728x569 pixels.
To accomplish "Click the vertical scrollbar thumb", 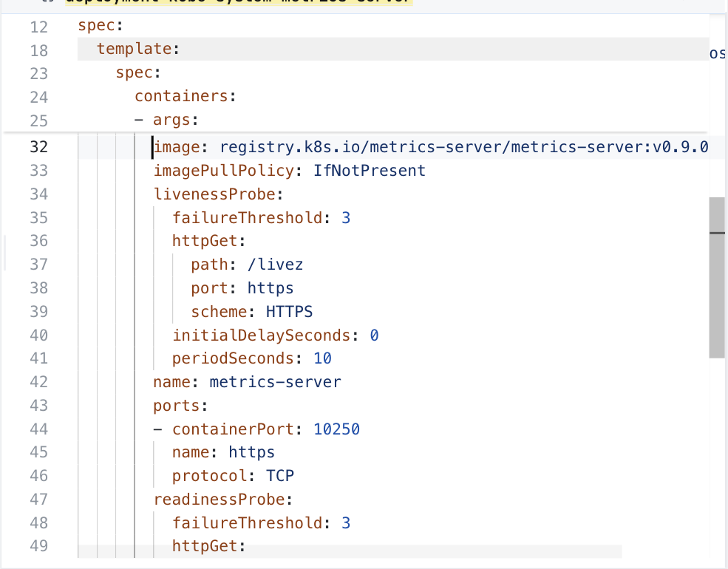I will tap(717, 278).
